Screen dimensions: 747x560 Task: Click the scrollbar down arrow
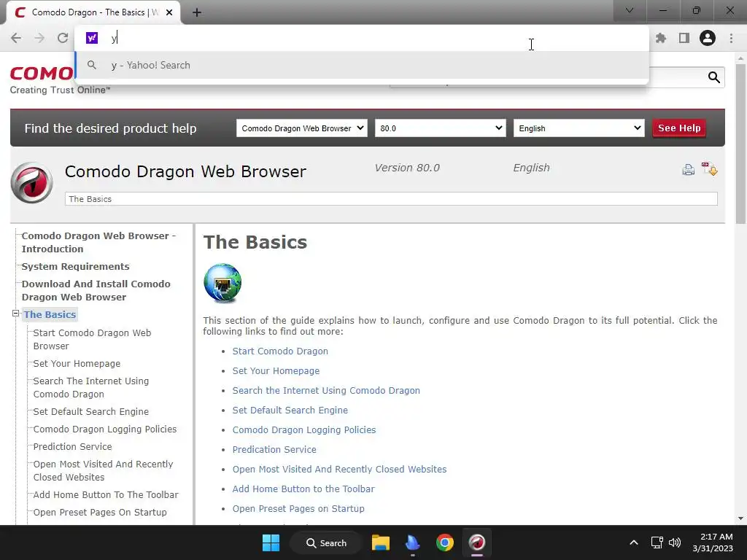[x=740, y=518]
